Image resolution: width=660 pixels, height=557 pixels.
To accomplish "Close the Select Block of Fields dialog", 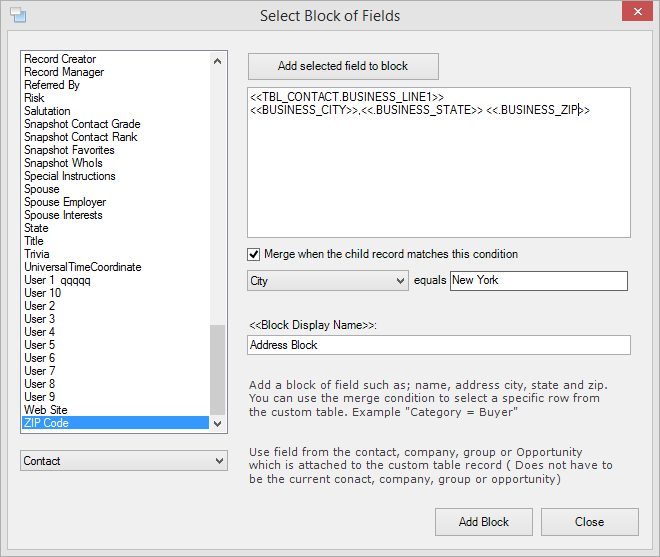I will (637, 11).
